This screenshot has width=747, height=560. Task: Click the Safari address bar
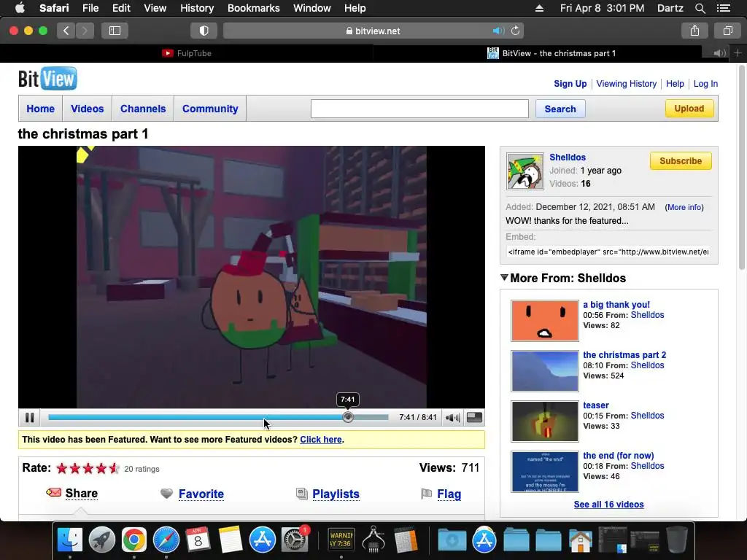[373, 31]
